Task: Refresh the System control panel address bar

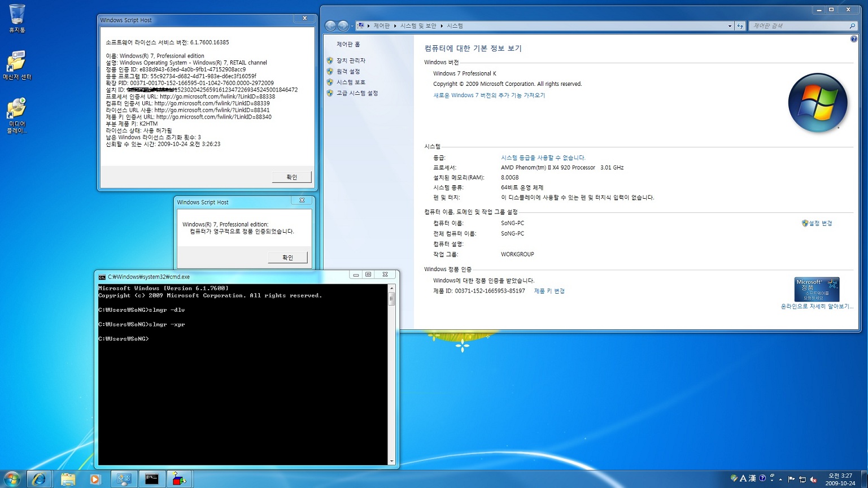Action: [740, 26]
